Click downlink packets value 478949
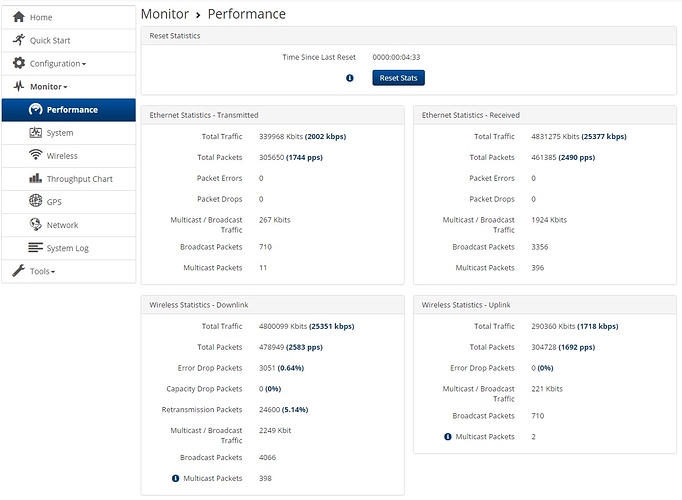This screenshot has width=682, height=500. coord(271,347)
